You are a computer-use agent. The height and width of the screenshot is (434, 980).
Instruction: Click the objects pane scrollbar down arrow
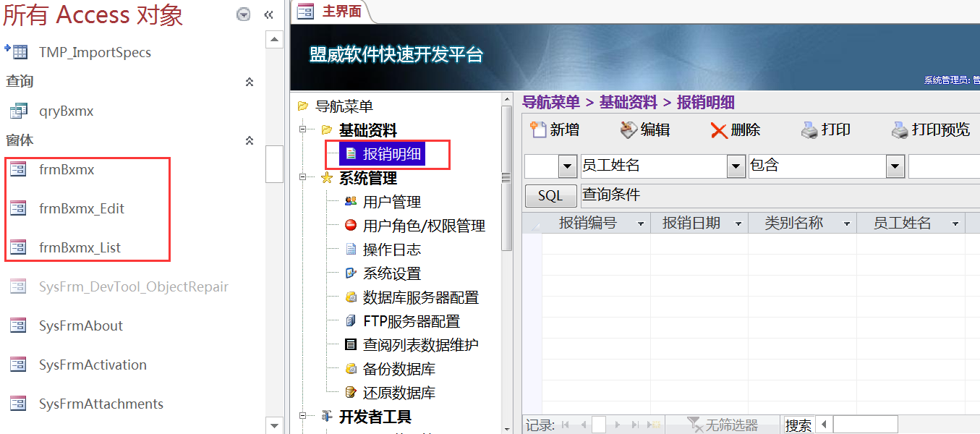[x=274, y=425]
